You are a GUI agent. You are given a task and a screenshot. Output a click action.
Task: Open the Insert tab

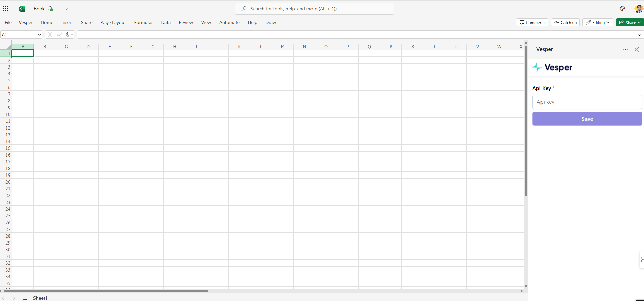[67, 22]
